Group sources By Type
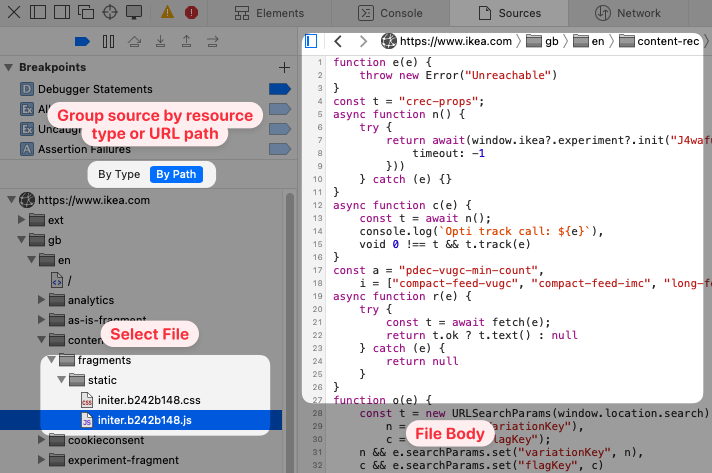712x473 pixels. 119,174
